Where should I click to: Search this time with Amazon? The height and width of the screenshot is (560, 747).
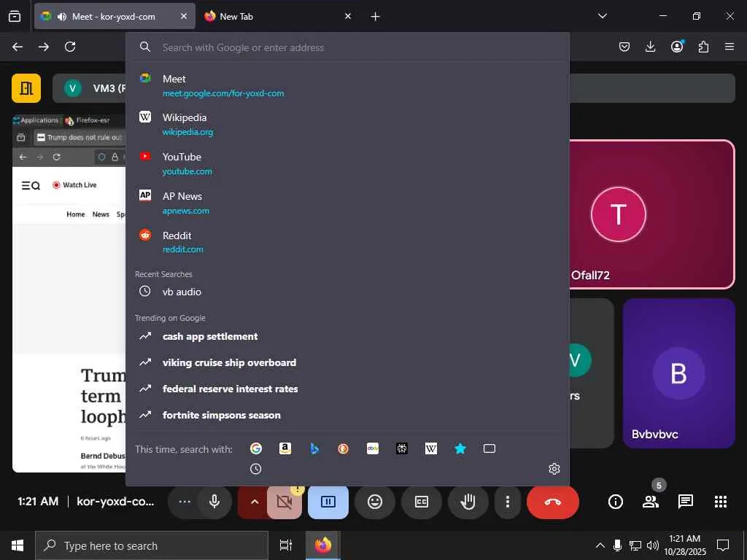[x=285, y=448]
